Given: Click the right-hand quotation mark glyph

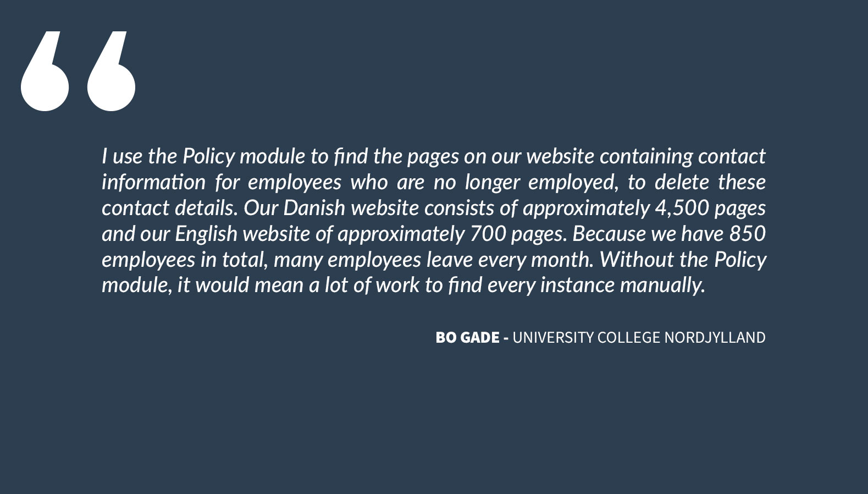Looking at the screenshot, I should 112,72.
